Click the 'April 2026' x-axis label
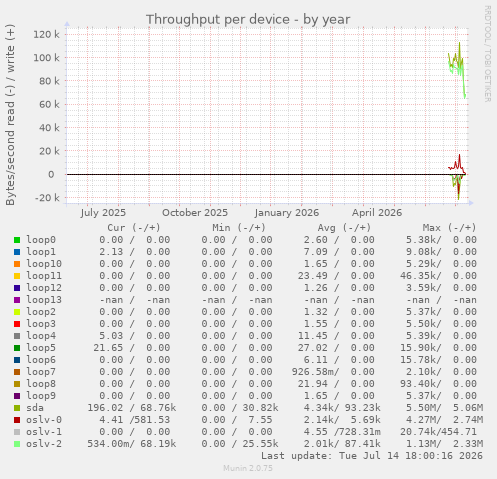Viewport: 497px width, 479px height. 377,213
